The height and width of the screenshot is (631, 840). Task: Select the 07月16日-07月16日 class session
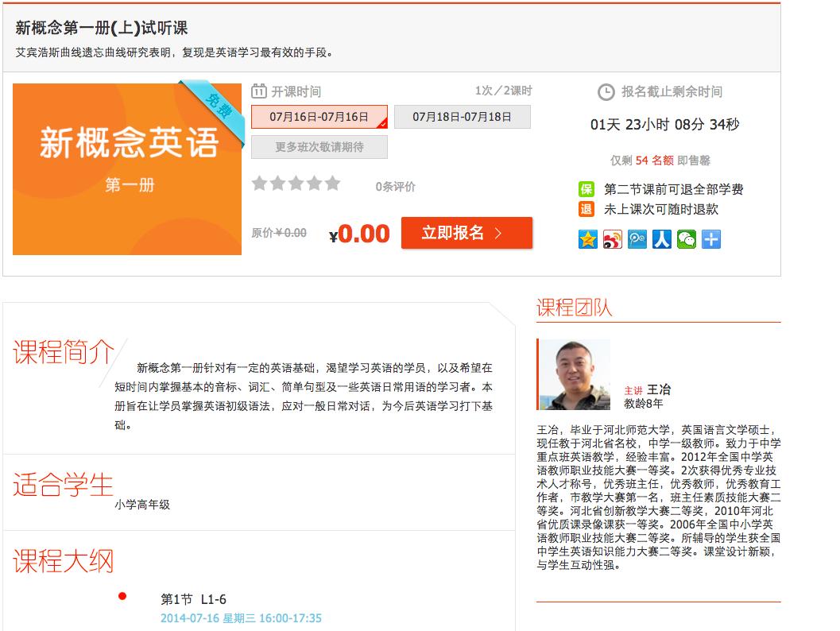coord(319,117)
